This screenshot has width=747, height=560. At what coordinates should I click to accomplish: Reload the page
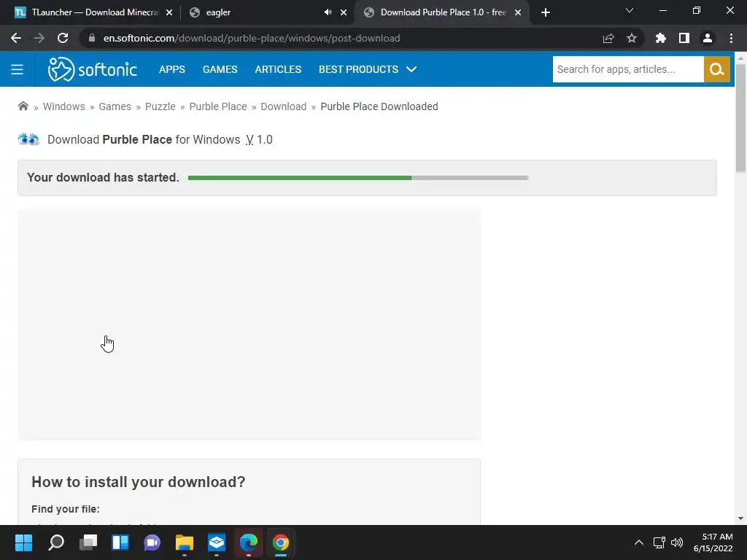[x=63, y=38]
